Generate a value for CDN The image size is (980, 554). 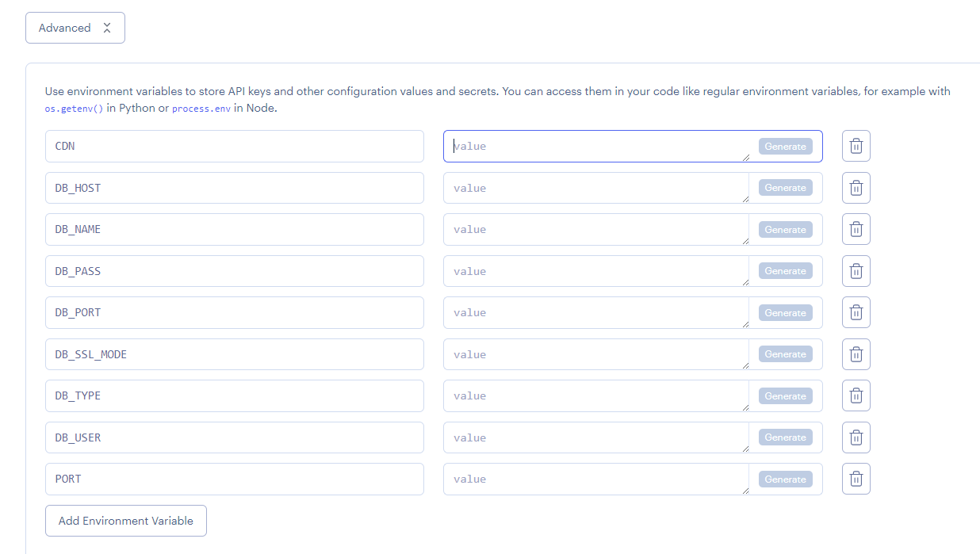[x=785, y=146]
